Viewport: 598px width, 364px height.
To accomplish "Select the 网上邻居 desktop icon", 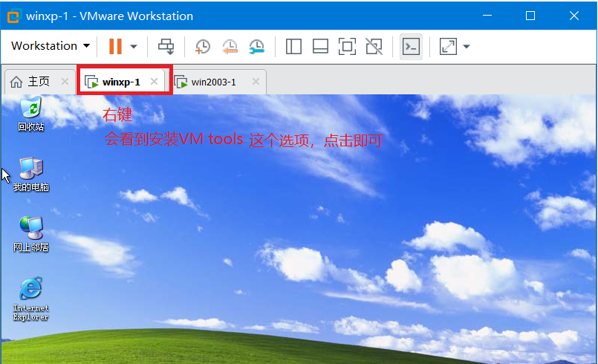I will [x=31, y=235].
